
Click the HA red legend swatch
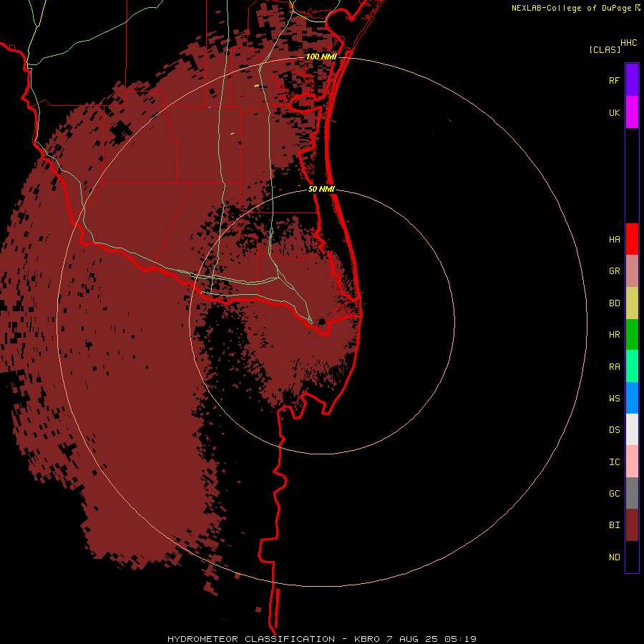click(632, 239)
